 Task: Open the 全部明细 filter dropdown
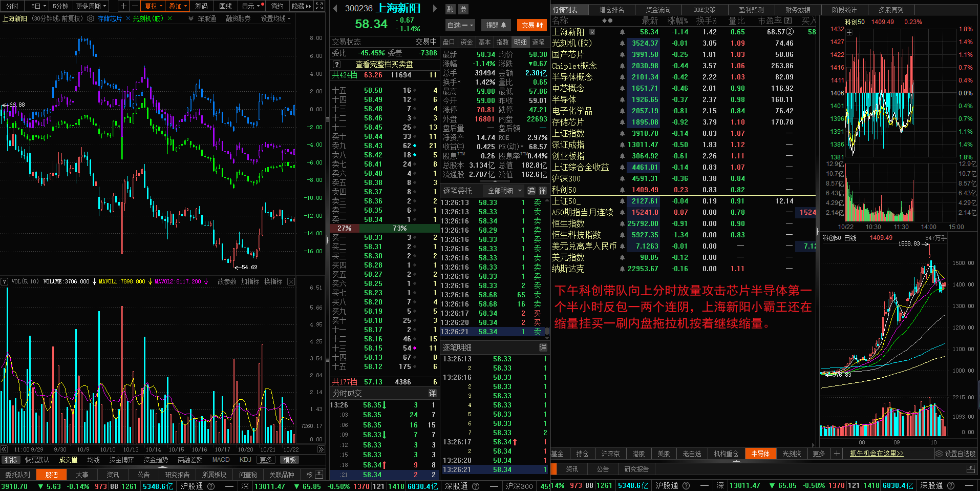coord(504,191)
